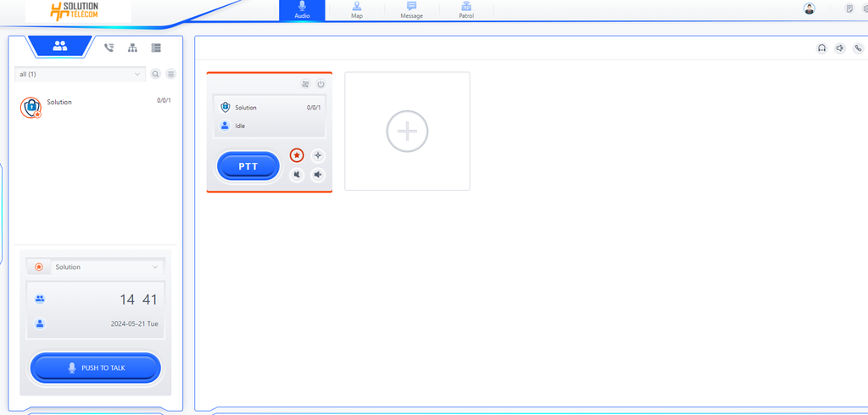
Task: Toggle the red star favorite on Solution card
Action: [297, 155]
